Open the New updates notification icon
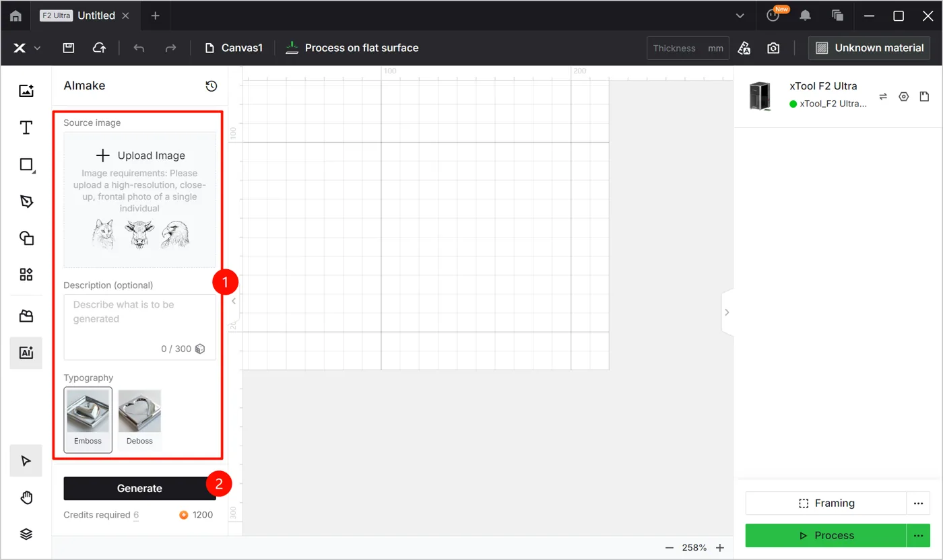Screen dimensions: 943x560 (773, 15)
